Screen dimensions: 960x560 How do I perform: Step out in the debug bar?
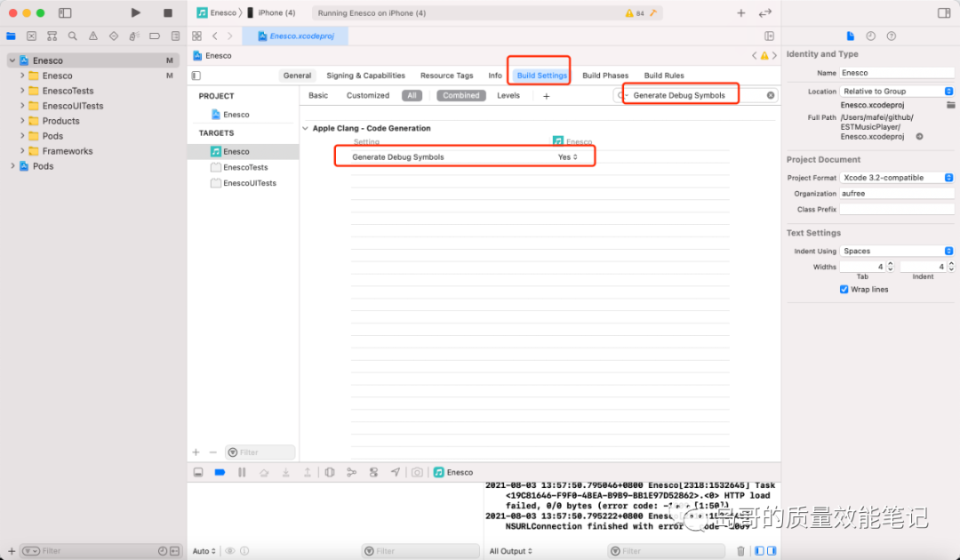pos(308,473)
